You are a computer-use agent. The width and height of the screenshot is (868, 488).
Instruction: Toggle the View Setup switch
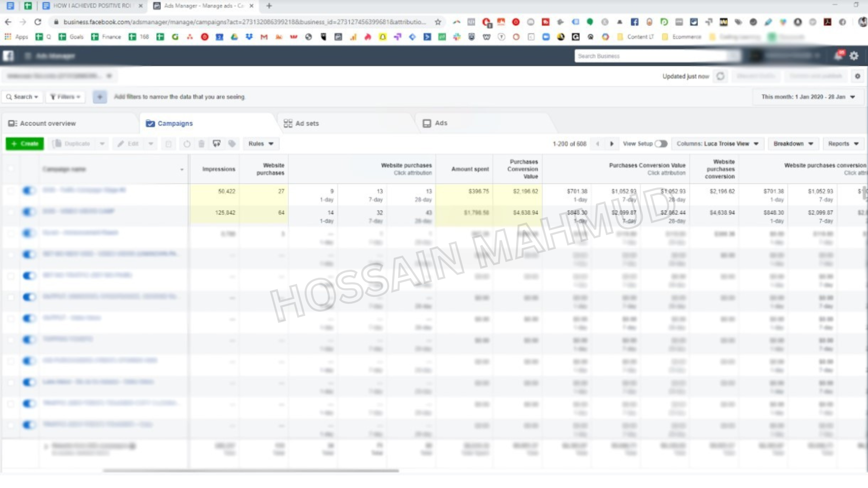coord(661,144)
